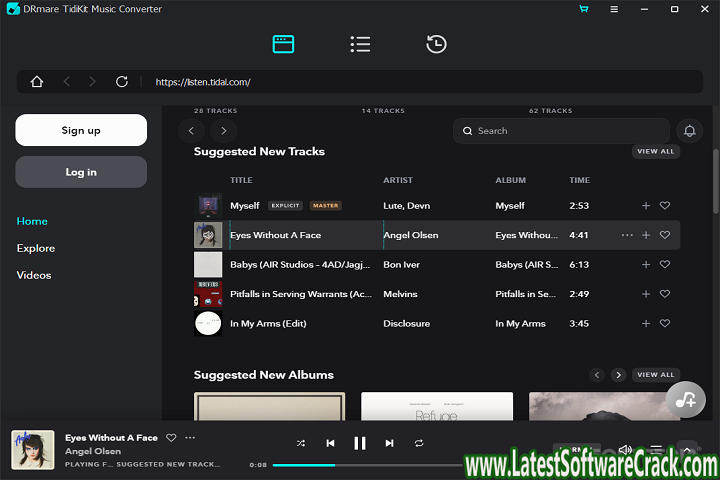Add Myself track with plus icon
This screenshot has height=480, width=720.
(646, 206)
